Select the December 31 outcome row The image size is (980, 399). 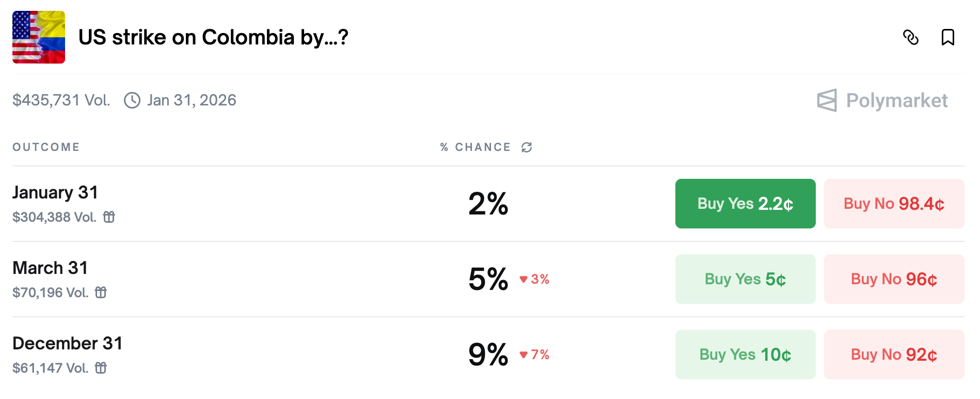tap(68, 344)
